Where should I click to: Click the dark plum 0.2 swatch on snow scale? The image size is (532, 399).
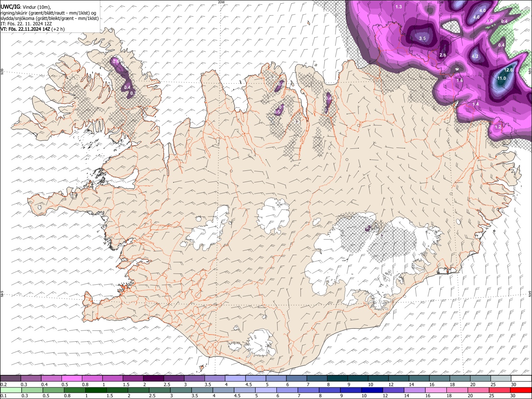[10, 379]
